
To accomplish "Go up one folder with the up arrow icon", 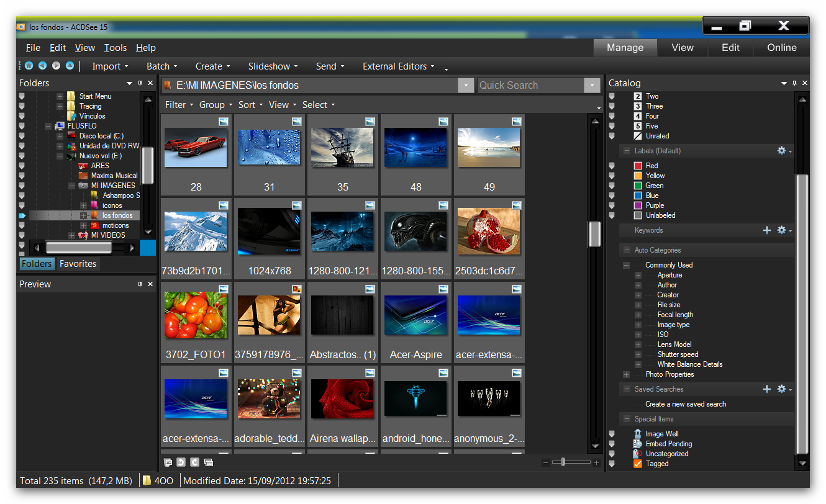I will pos(70,66).
